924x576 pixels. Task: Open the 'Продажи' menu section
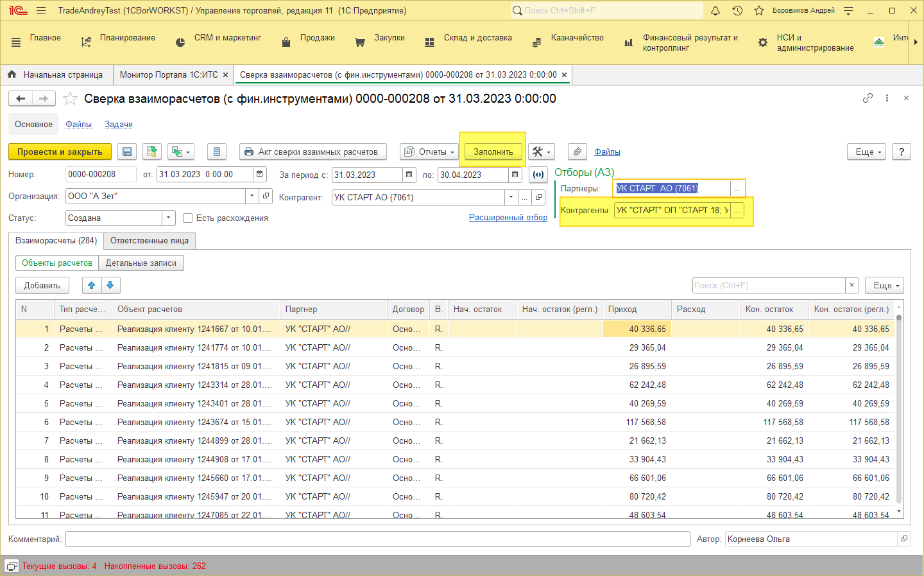(x=317, y=38)
